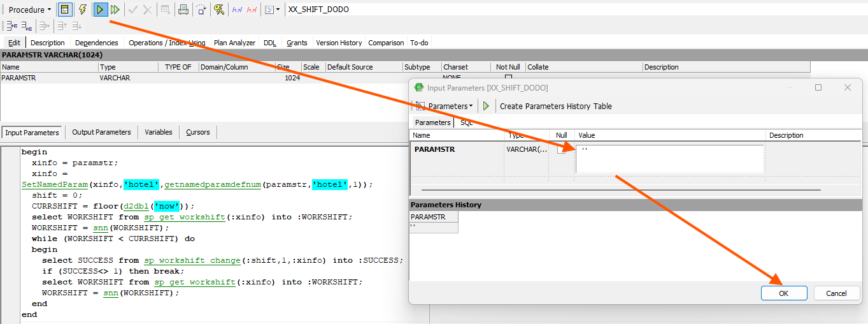Click the keys grants icon
This screenshot has width=868, height=324.
click(219, 10)
